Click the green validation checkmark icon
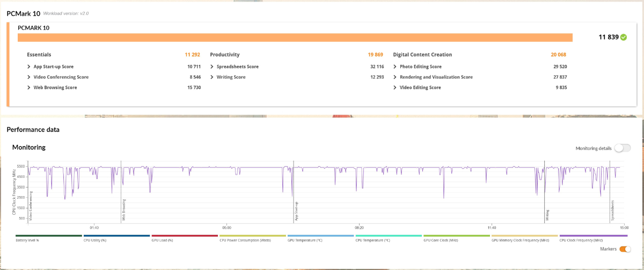The height and width of the screenshot is (270, 644). [x=623, y=37]
